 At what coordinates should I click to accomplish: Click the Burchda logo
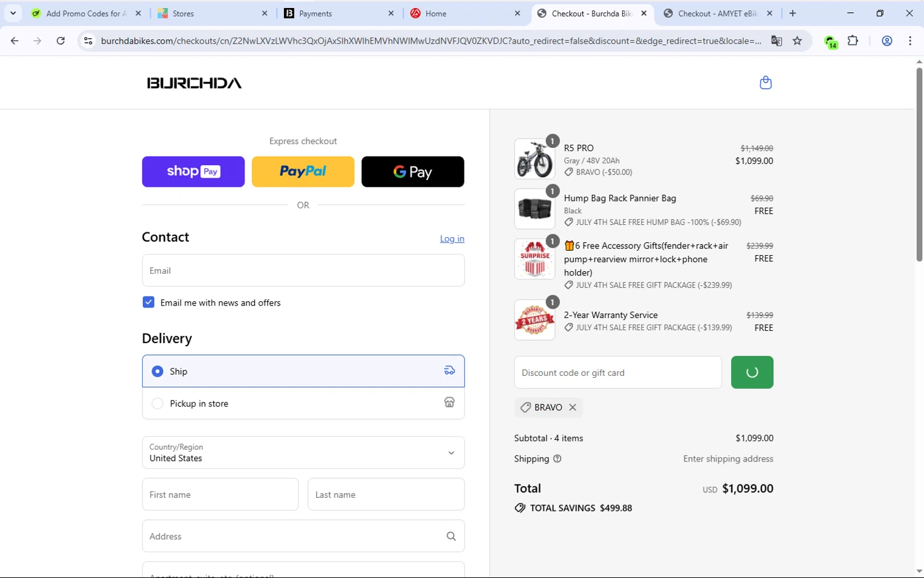click(x=194, y=83)
